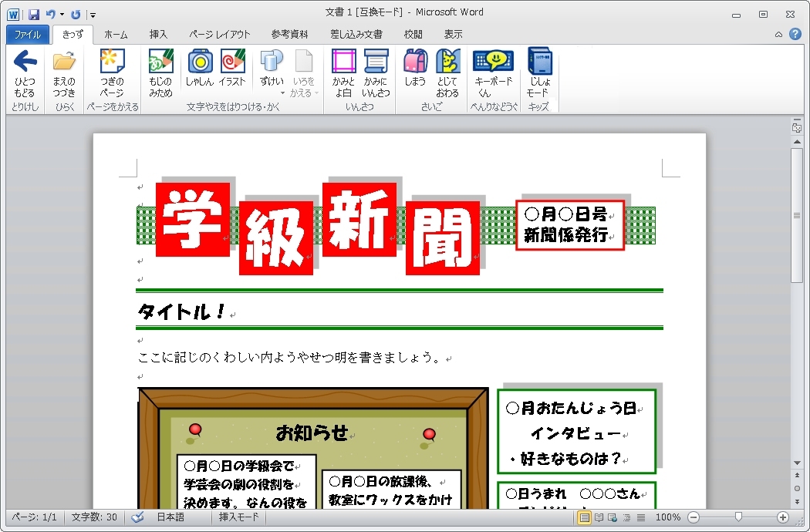This screenshot has height=532, width=810.
Task: Click the Word application icon in title bar
Action: coord(13,14)
